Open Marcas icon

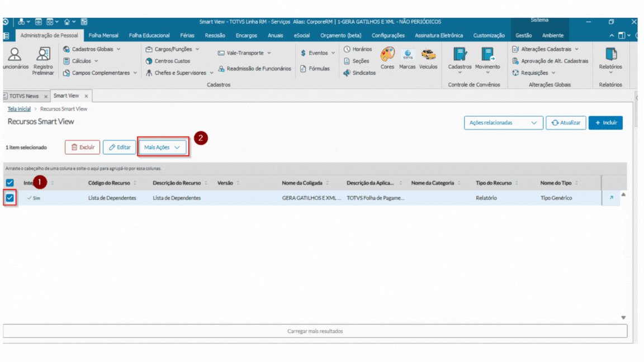pyautogui.click(x=408, y=58)
